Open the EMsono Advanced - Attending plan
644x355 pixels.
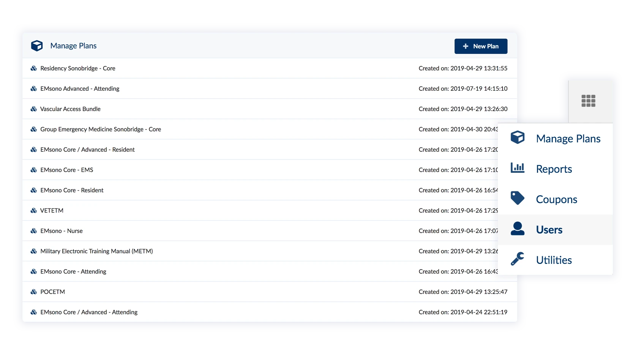[x=80, y=89]
